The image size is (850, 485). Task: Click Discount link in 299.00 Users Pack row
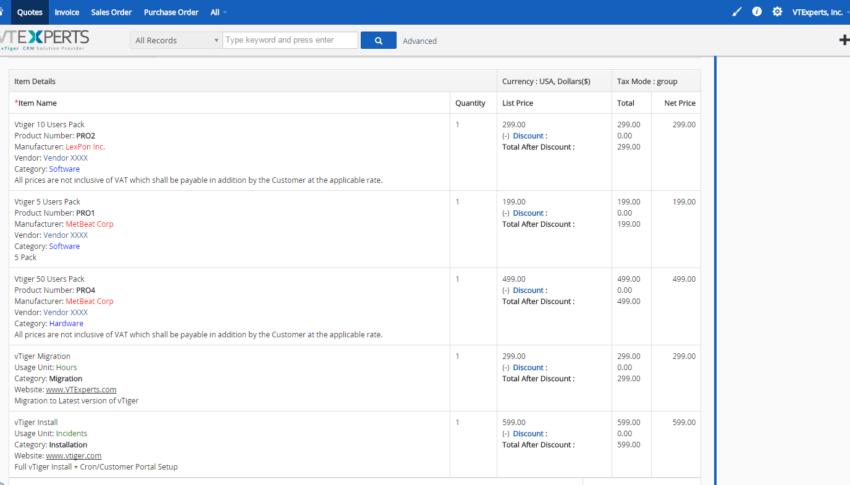pos(528,136)
